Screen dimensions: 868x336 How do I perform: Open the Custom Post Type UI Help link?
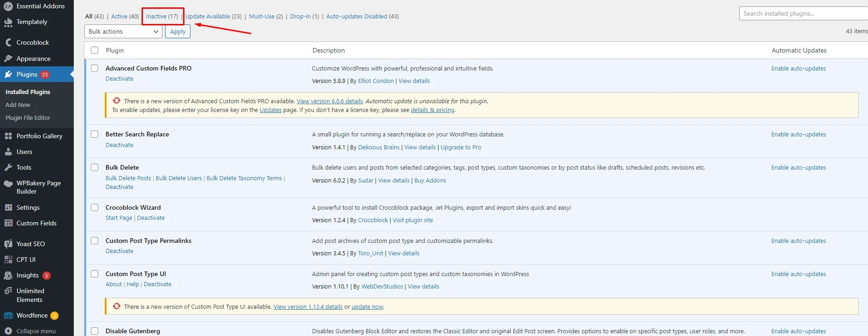pos(133,284)
